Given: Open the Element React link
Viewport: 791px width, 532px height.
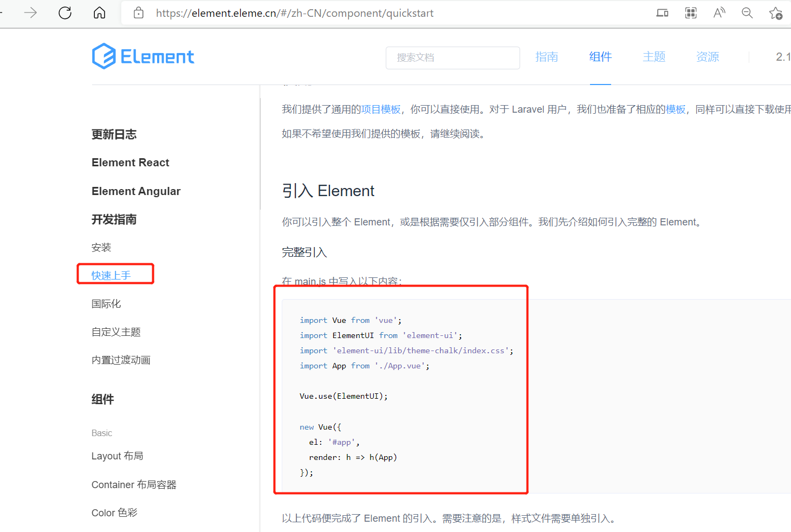Looking at the screenshot, I should [x=130, y=162].
